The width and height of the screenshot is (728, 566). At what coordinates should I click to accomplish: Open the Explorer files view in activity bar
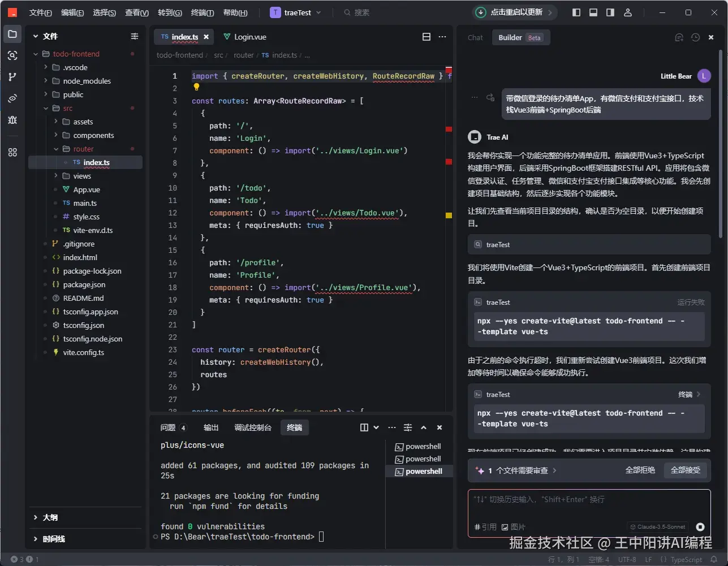(12, 34)
